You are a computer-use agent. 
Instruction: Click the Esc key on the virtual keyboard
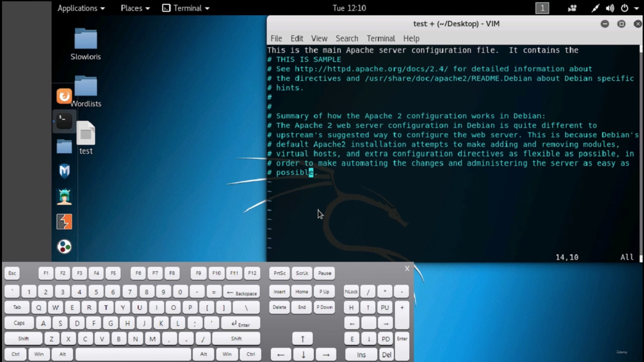[x=12, y=273]
